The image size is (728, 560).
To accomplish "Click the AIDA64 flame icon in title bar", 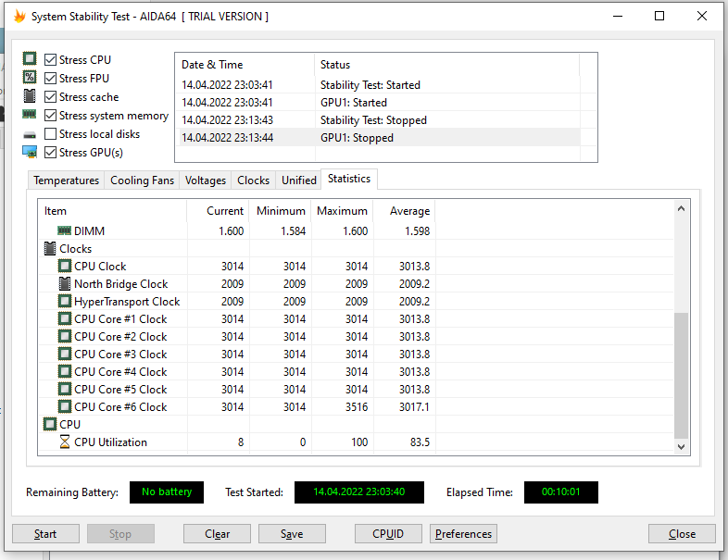I will [x=19, y=17].
